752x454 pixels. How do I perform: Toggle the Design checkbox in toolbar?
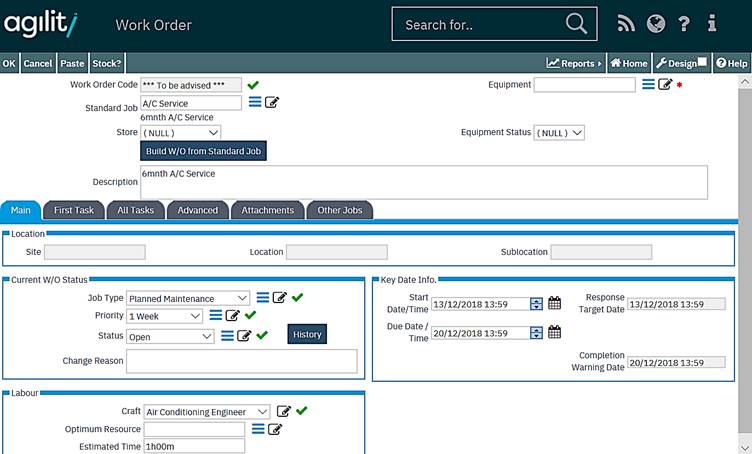pyautogui.click(x=702, y=63)
